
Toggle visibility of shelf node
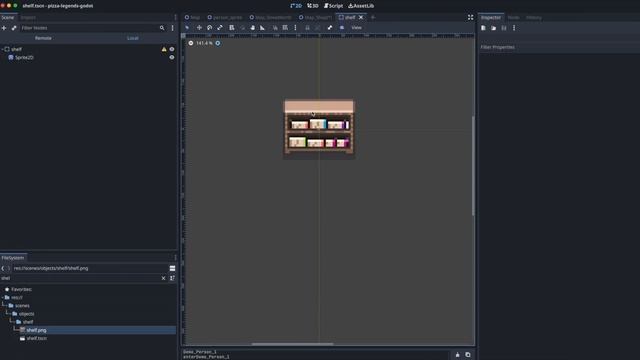tap(172, 49)
